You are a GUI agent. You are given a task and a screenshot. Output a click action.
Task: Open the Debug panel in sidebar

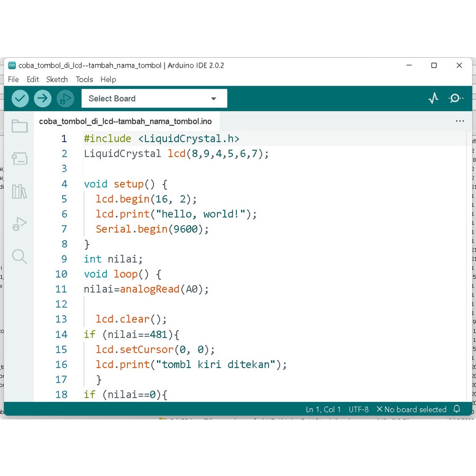pos(20,224)
